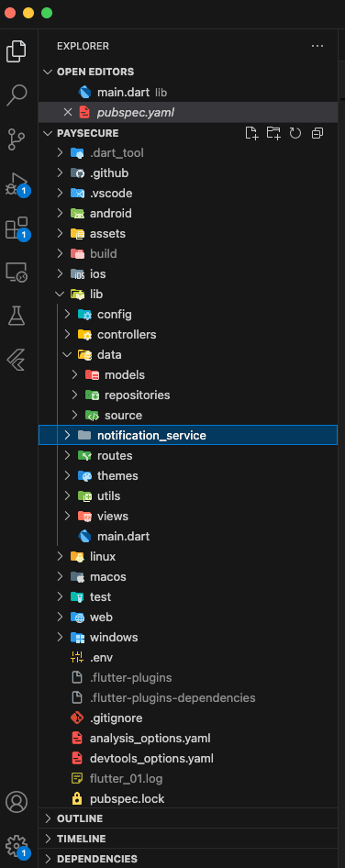Image resolution: width=345 pixels, height=868 pixels.
Task: Click the New Folder icon
Action: (x=273, y=133)
